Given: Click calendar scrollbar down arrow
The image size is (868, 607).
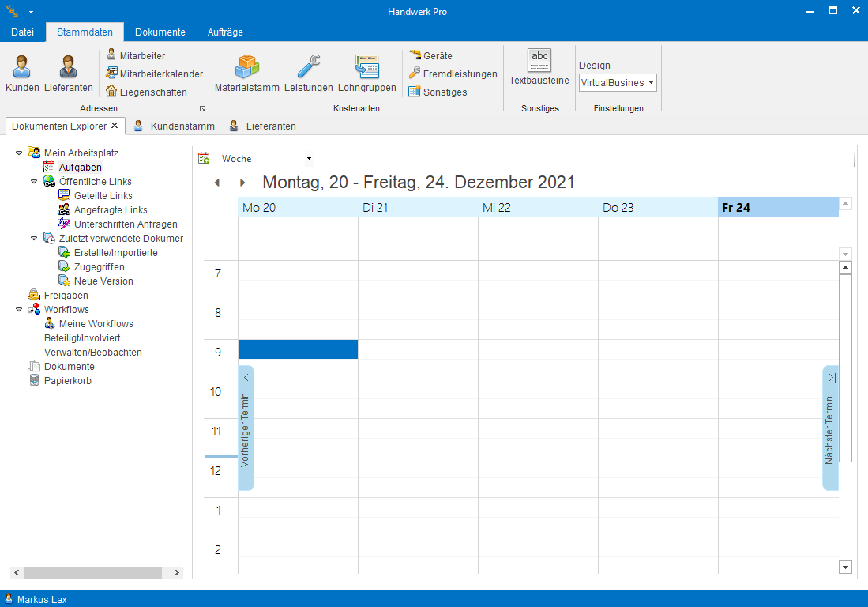Looking at the screenshot, I should (x=845, y=567).
